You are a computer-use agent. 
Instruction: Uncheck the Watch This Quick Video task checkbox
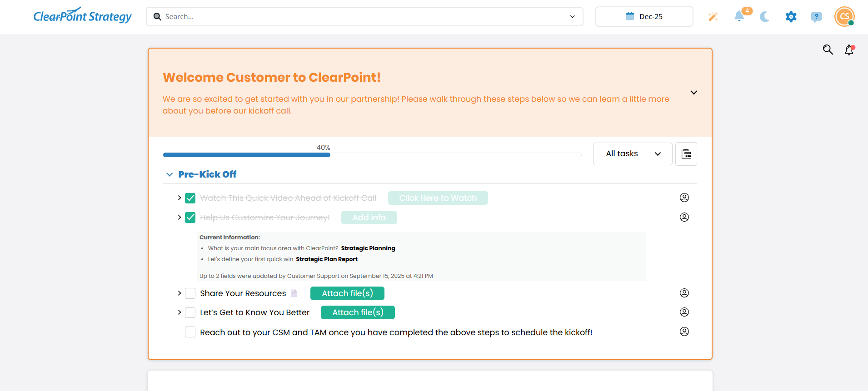(x=190, y=198)
